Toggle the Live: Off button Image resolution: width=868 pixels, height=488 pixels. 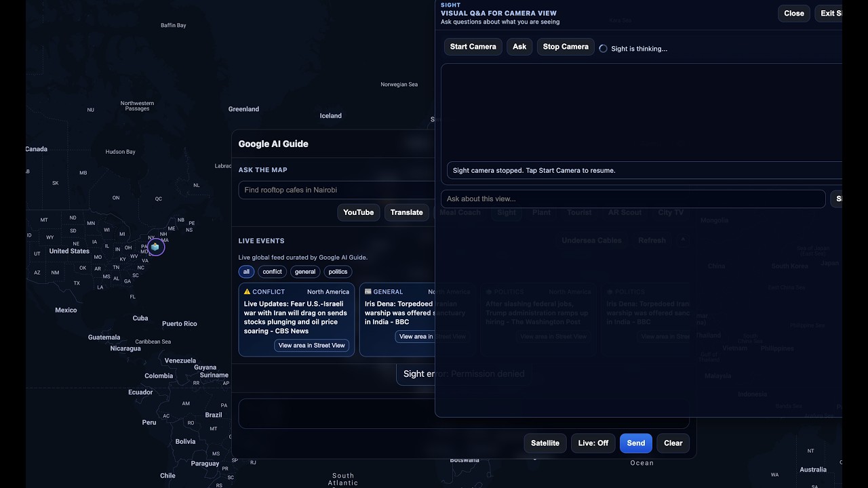[x=593, y=443]
